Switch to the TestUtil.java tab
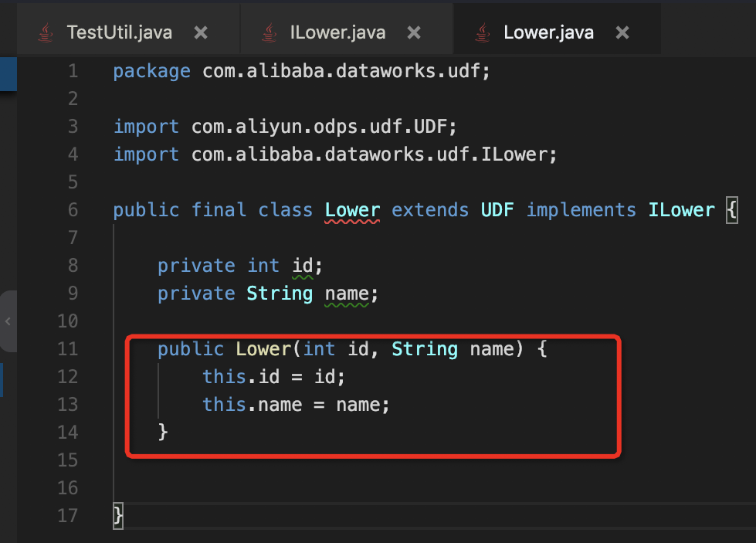The image size is (756, 543). click(x=119, y=32)
